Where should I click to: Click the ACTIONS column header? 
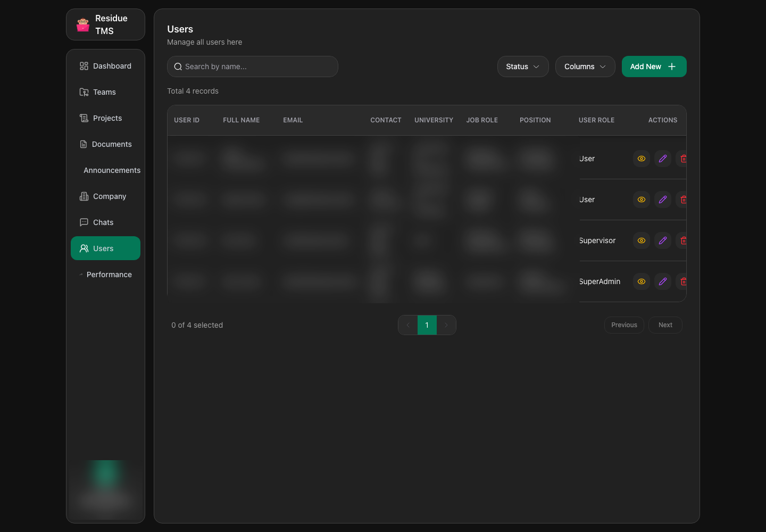663,120
